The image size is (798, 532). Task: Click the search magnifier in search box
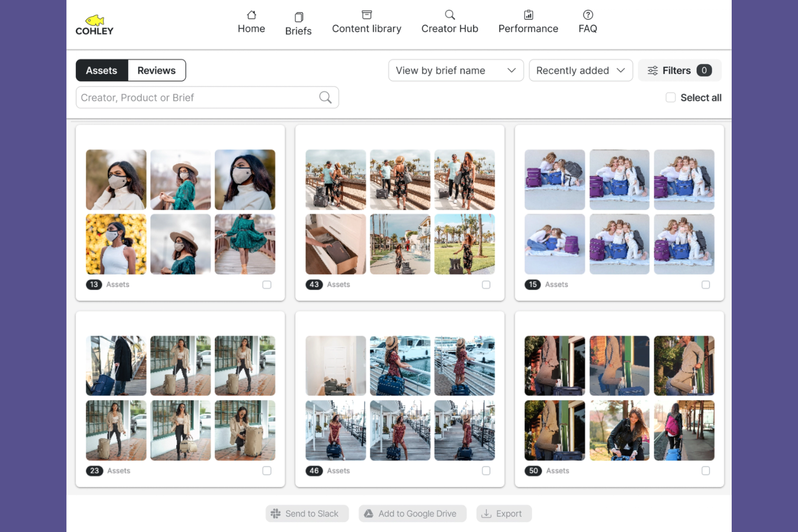(x=325, y=98)
